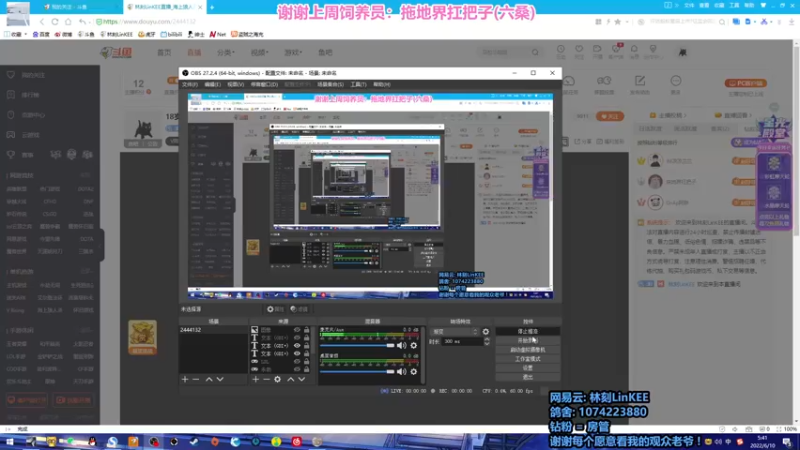Screen dimensions: 800x450
Task: Remove the selected source with the minus icon
Action: tap(266, 379)
